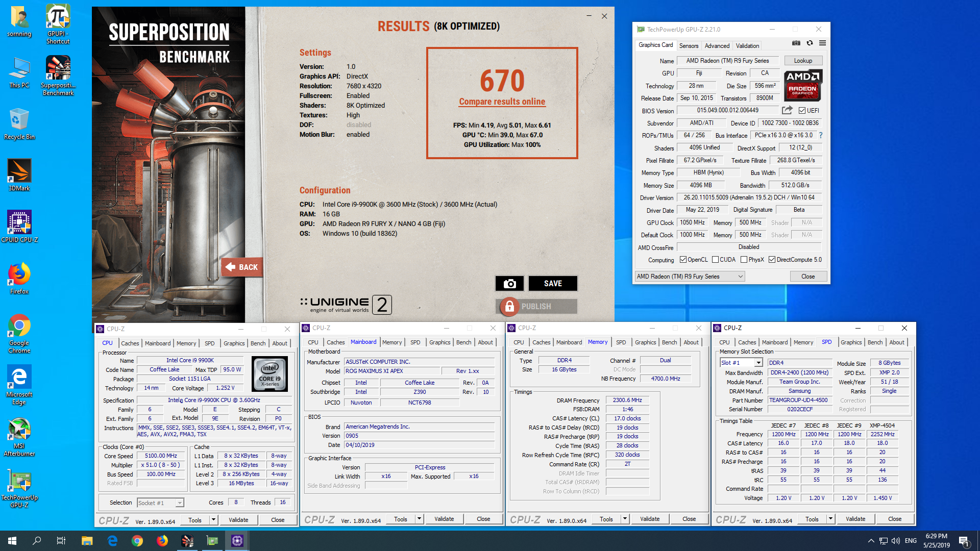Viewport: 980px width, 551px height.
Task: Click the Lookup button in GPU-Z
Action: point(803,61)
